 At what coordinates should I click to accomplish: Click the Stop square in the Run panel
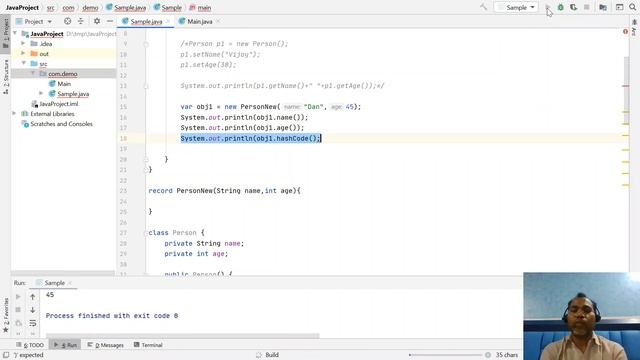tap(18, 310)
